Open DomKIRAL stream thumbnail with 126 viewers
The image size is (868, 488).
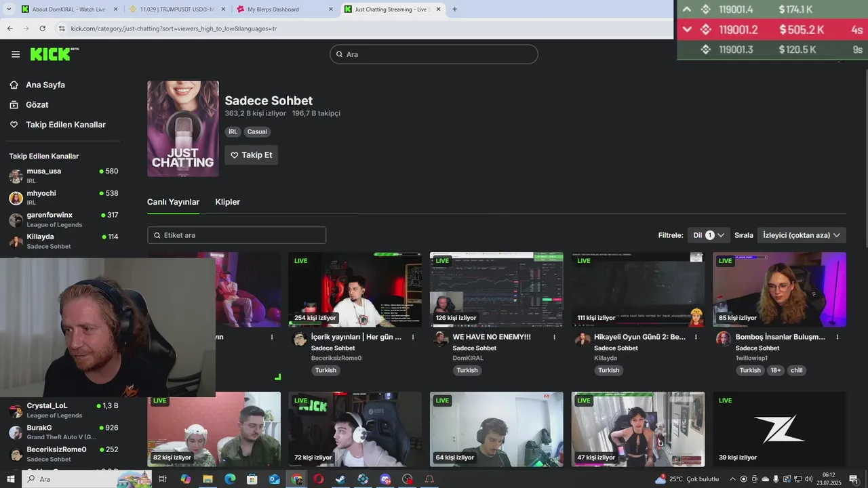(x=496, y=290)
